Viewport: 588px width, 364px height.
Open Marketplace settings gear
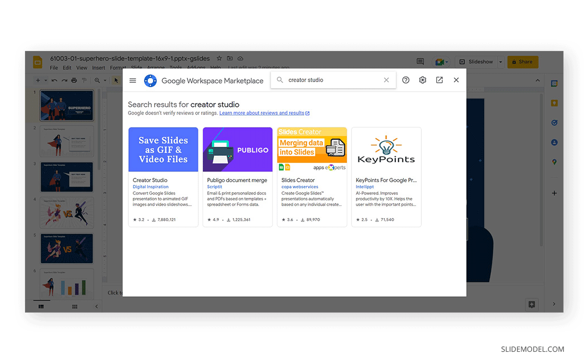coord(422,80)
